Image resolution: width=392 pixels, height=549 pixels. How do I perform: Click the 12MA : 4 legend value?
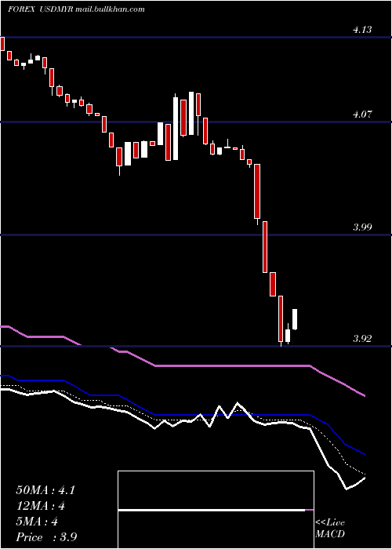point(41,506)
